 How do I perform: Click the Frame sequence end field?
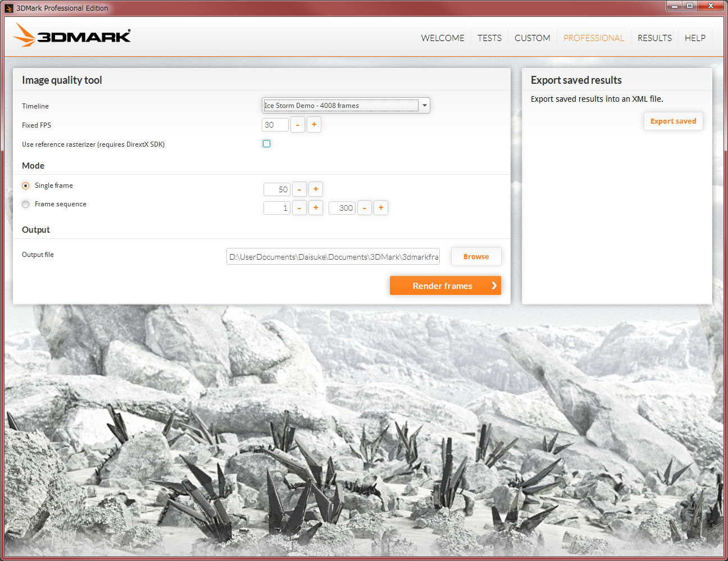click(342, 208)
